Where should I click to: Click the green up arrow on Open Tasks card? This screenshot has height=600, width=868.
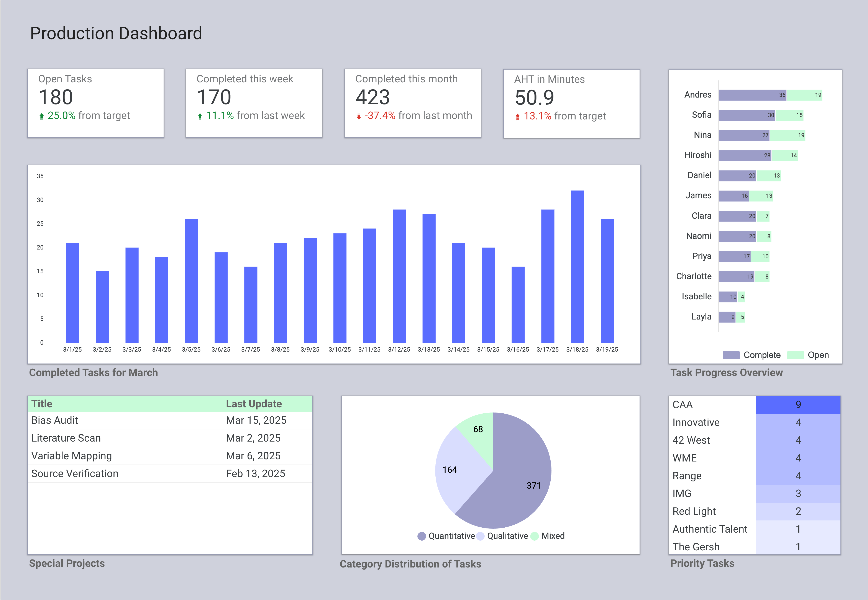click(x=41, y=116)
